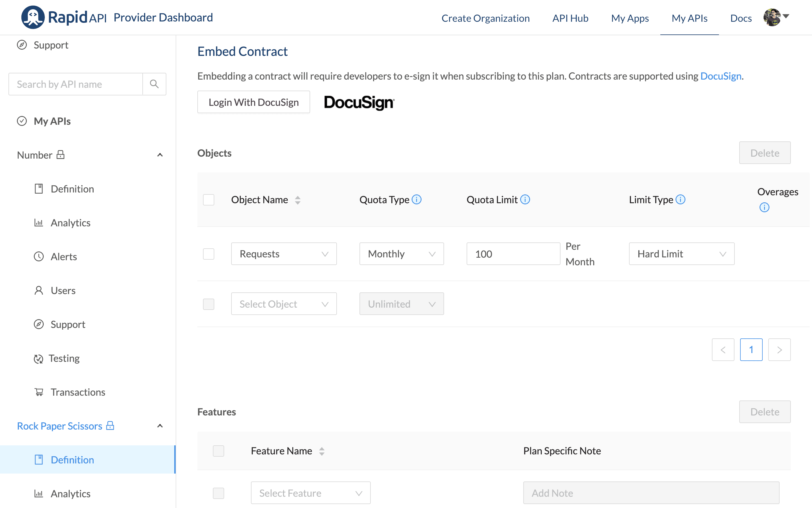This screenshot has height=508, width=812.
Task: Click the DocuSign logo image
Action: click(x=359, y=102)
